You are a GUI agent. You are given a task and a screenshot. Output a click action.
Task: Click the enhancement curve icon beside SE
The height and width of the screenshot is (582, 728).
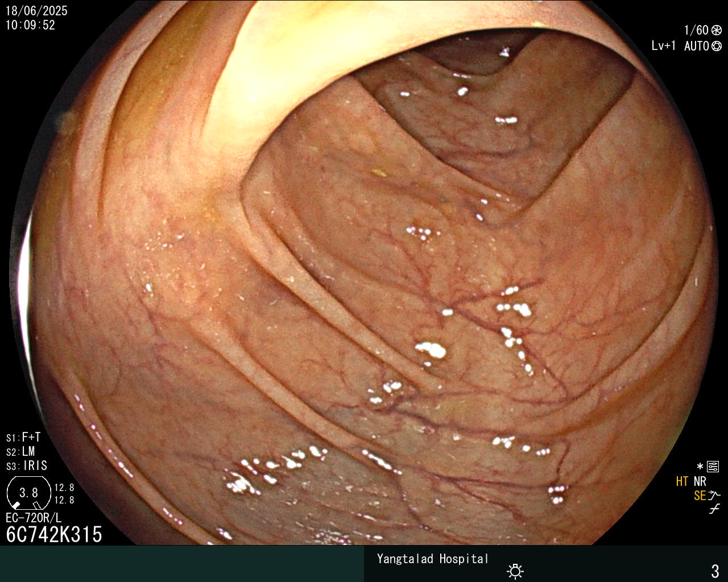[x=714, y=496]
